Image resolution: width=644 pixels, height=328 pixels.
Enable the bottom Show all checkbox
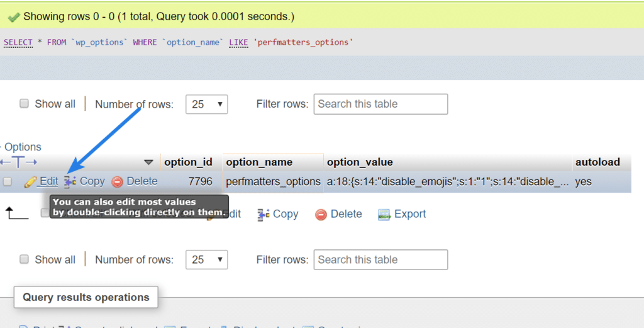click(x=25, y=259)
